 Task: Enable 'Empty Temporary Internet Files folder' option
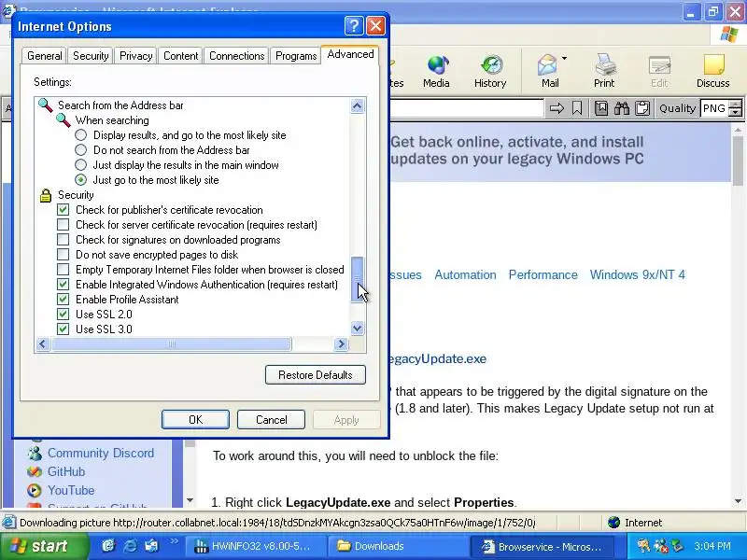(63, 270)
